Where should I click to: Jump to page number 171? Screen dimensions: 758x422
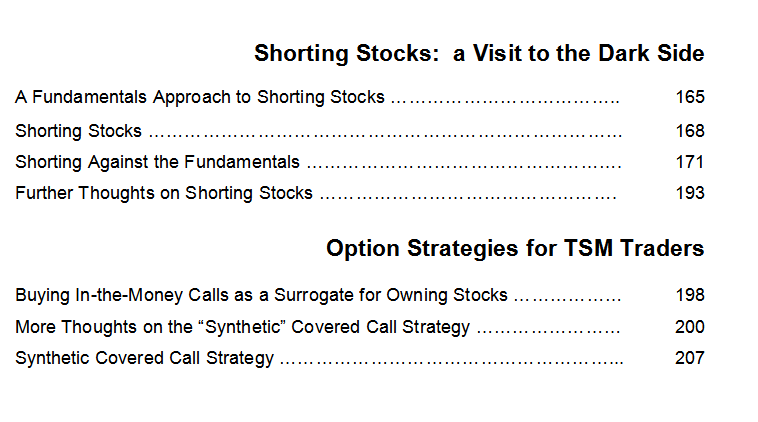click(x=689, y=162)
